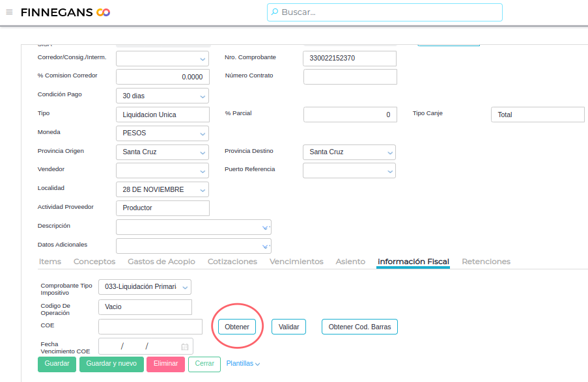Click the Tipo Liquidacion Unica field
Image resolution: width=588 pixels, height=382 pixels.
[163, 115]
